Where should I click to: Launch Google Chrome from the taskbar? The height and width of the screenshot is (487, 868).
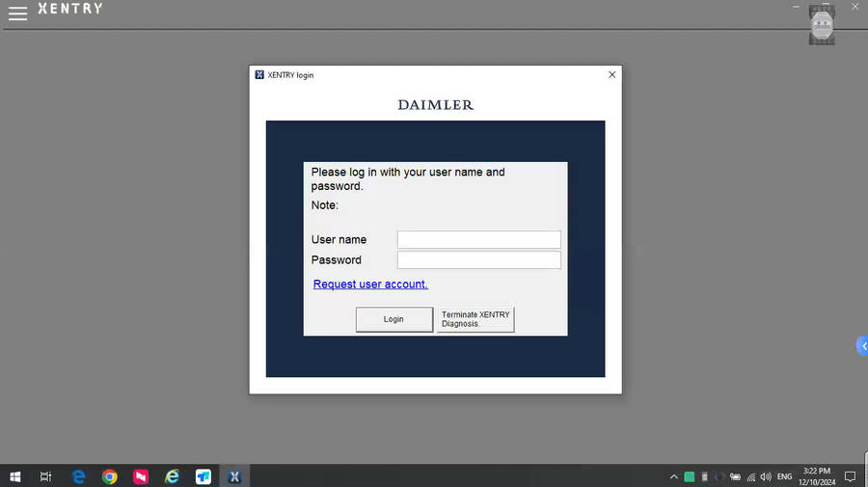click(110, 476)
